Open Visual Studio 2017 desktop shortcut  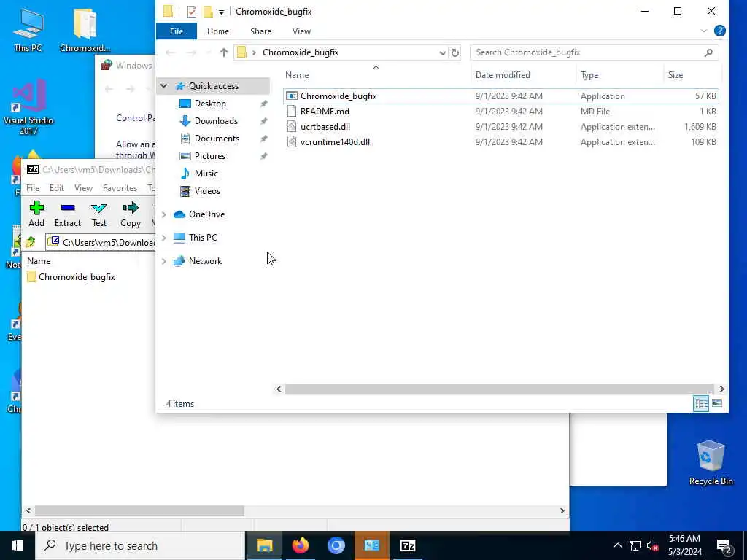(28, 108)
